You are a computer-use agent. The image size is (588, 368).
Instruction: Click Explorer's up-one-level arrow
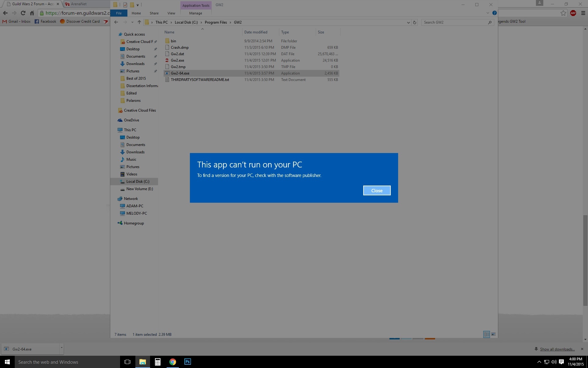139,22
